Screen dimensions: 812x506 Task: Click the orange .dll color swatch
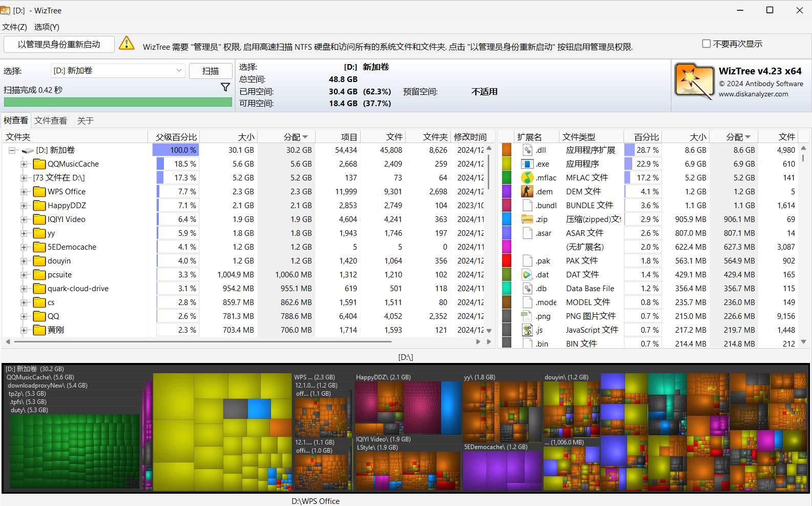pos(507,150)
